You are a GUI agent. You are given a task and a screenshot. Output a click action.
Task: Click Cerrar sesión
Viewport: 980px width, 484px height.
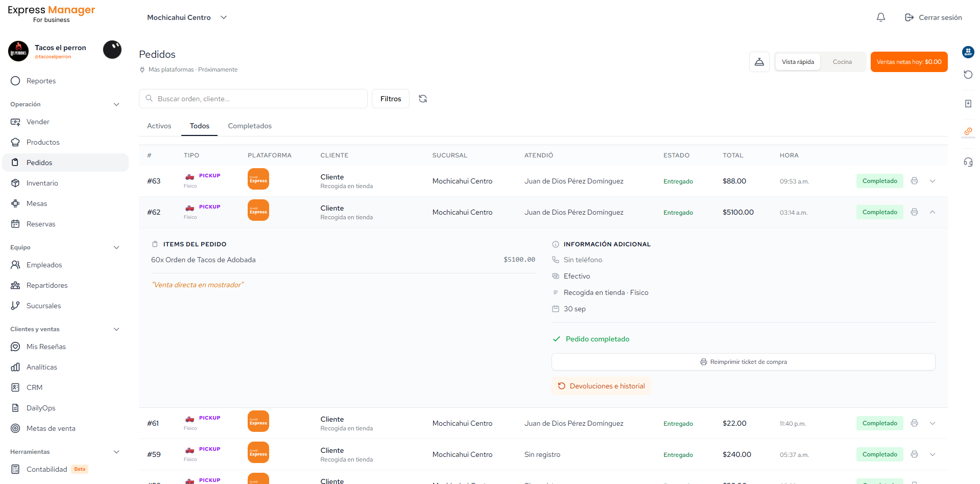934,17
